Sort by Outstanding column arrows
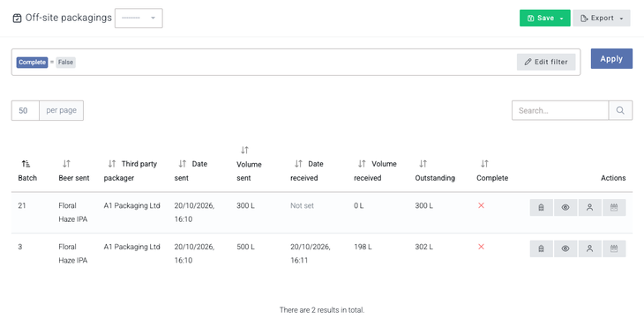This screenshot has height=326, width=644. click(x=423, y=164)
